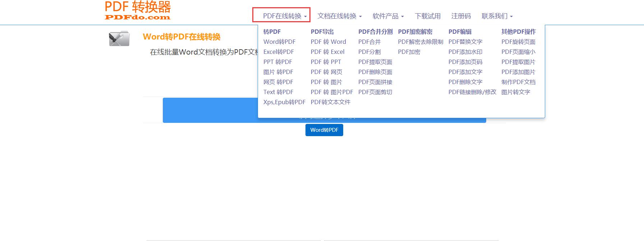Open 网页 转PDF tool
The image size is (644, 241).
pyautogui.click(x=278, y=82)
